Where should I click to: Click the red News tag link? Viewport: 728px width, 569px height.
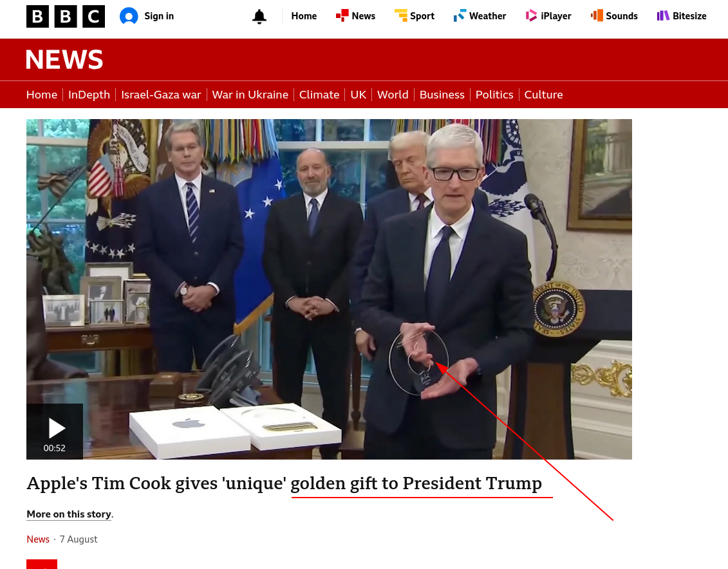(x=38, y=539)
